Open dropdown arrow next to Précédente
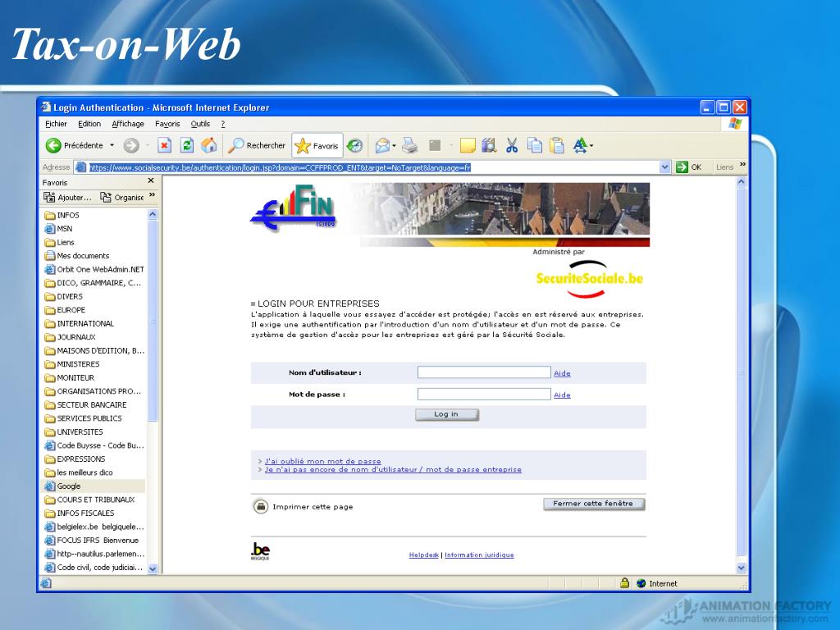840x630 pixels. pyautogui.click(x=112, y=145)
